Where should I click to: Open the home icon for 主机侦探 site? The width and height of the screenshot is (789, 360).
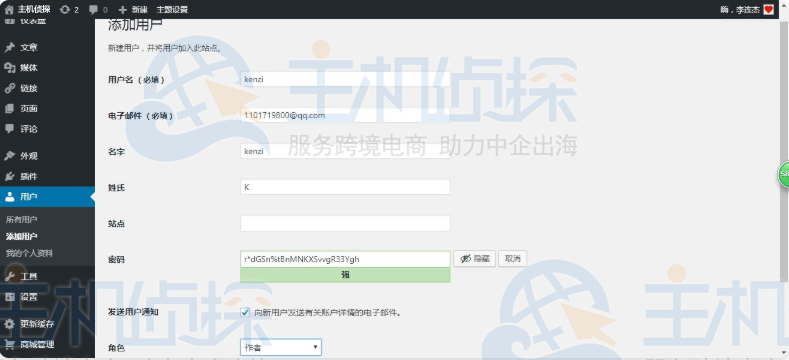pyautogui.click(x=9, y=10)
